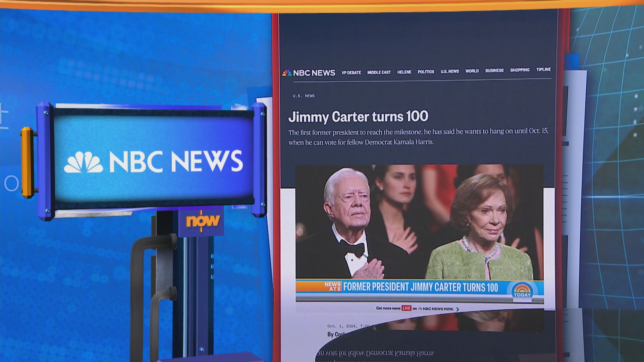Click the TODAY show logo in video

[x=522, y=290]
